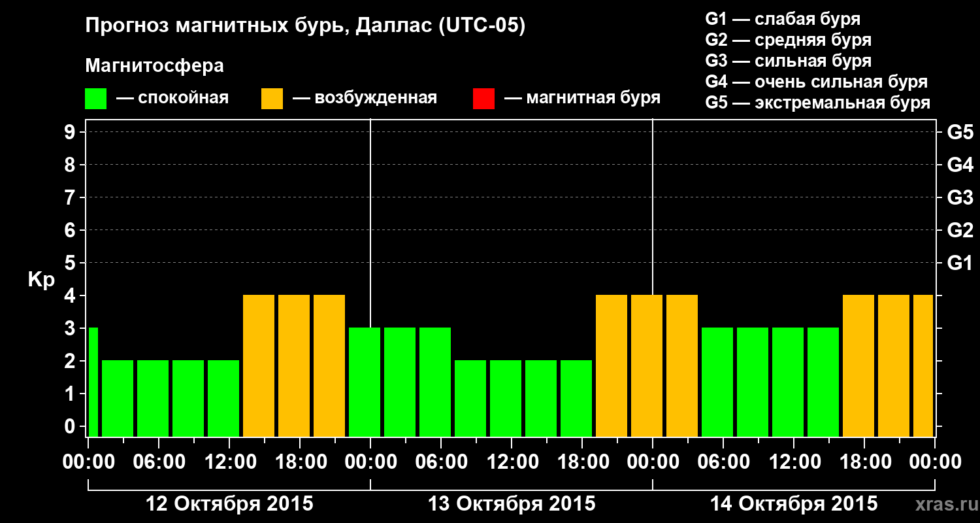The height and width of the screenshot is (523, 980).
Task: Click the '— спокойная' legend label
Action: click(x=172, y=98)
